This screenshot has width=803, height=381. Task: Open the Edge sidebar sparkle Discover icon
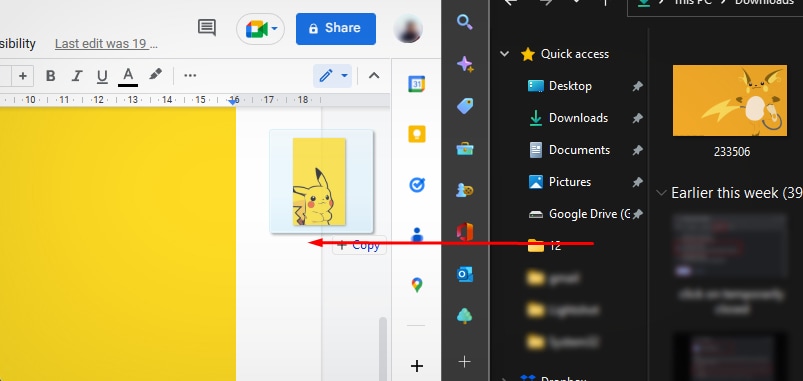click(464, 64)
